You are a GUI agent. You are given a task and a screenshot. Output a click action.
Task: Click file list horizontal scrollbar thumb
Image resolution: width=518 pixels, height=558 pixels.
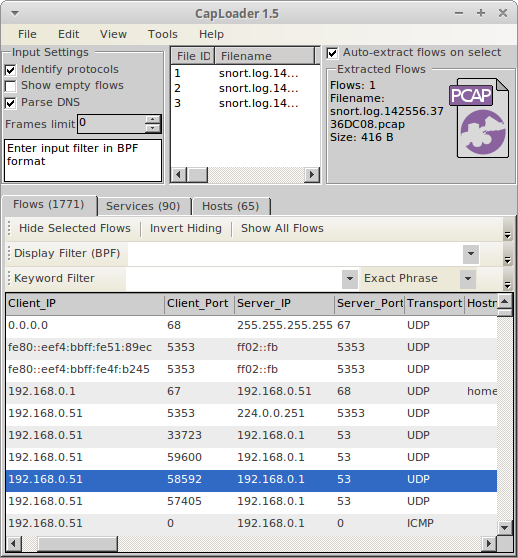pyautogui.click(x=197, y=175)
